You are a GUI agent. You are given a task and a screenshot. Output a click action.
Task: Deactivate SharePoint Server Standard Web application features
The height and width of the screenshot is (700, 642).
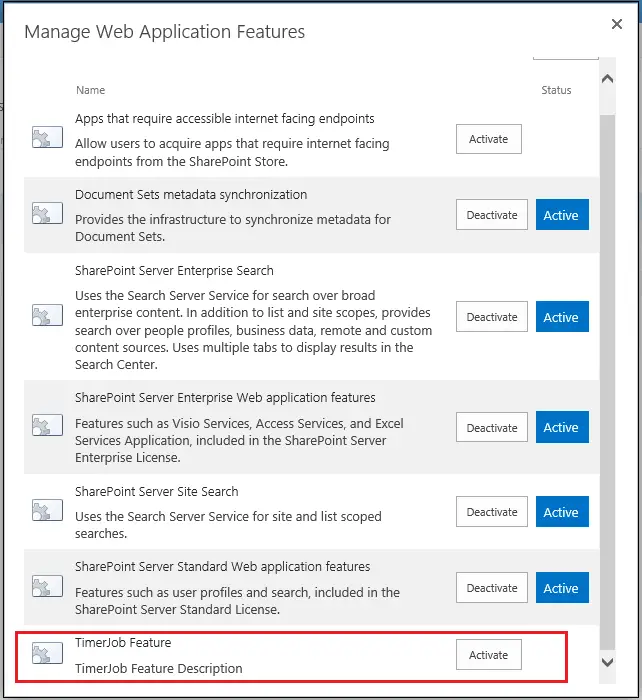pos(492,588)
